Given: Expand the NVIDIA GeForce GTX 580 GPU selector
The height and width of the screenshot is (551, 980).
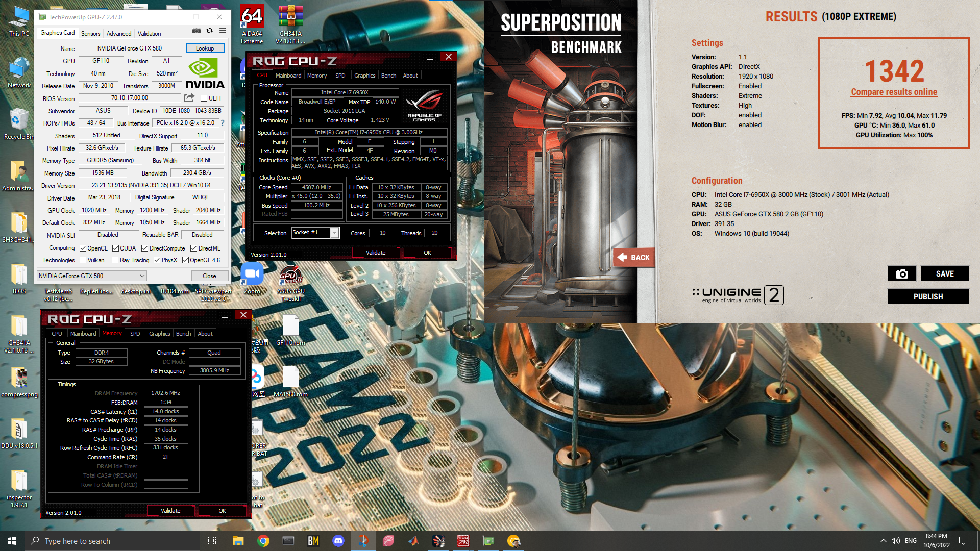Looking at the screenshot, I should pyautogui.click(x=92, y=276).
